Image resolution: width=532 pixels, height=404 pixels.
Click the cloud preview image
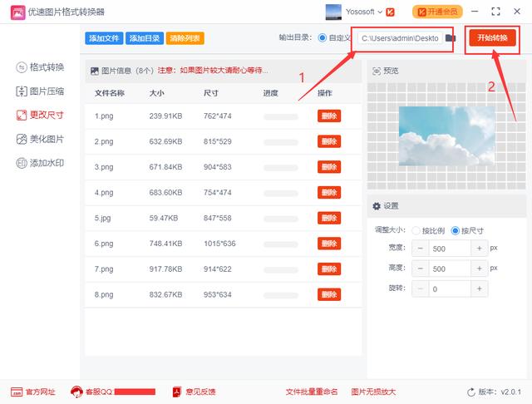446,135
